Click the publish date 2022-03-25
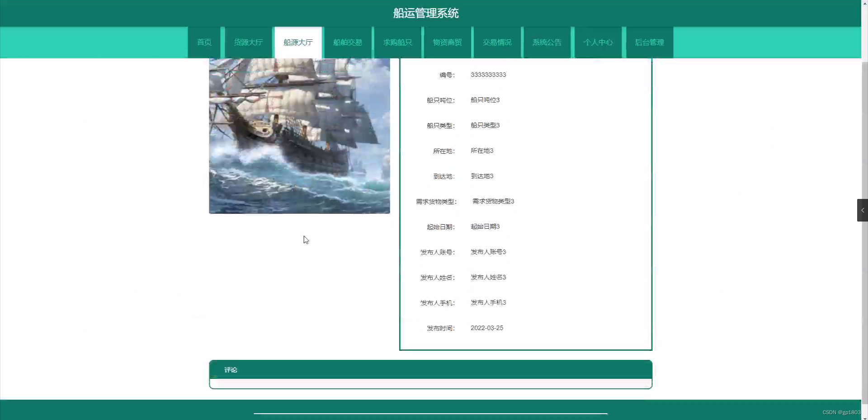This screenshot has height=420, width=868. [x=487, y=328]
